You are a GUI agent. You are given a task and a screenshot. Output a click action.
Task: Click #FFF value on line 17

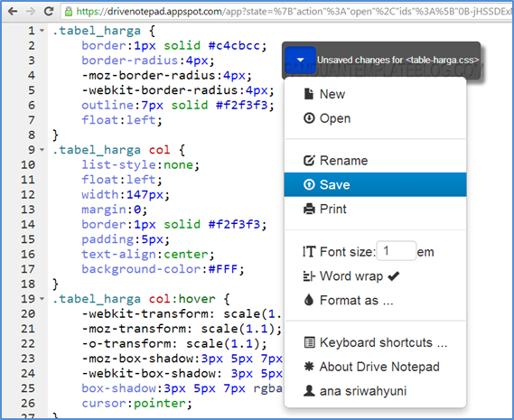coord(222,269)
